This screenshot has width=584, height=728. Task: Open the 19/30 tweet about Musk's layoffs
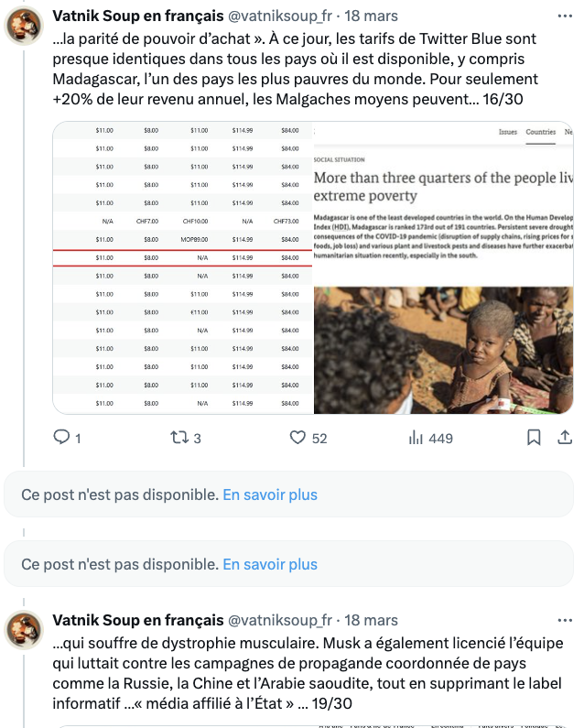click(x=302, y=673)
